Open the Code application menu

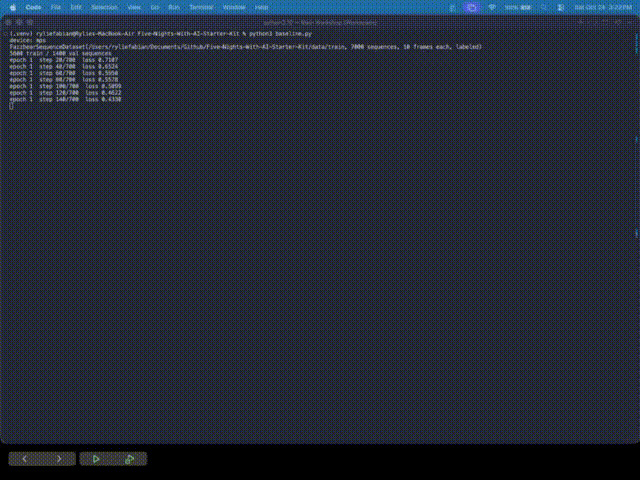coord(33,7)
